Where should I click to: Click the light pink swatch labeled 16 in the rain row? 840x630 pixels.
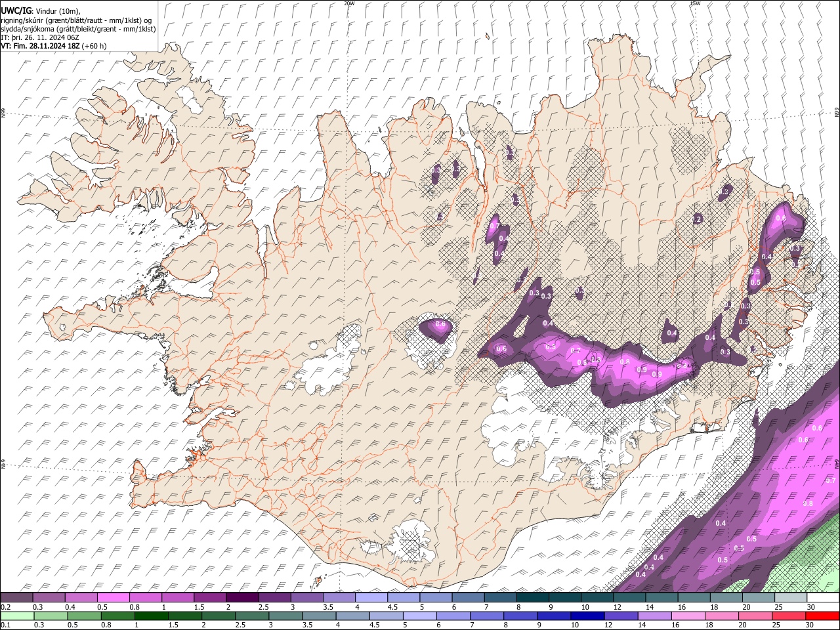tap(688, 616)
